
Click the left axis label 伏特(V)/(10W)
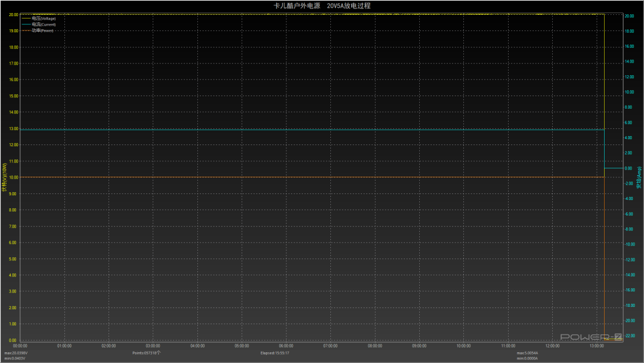point(5,177)
